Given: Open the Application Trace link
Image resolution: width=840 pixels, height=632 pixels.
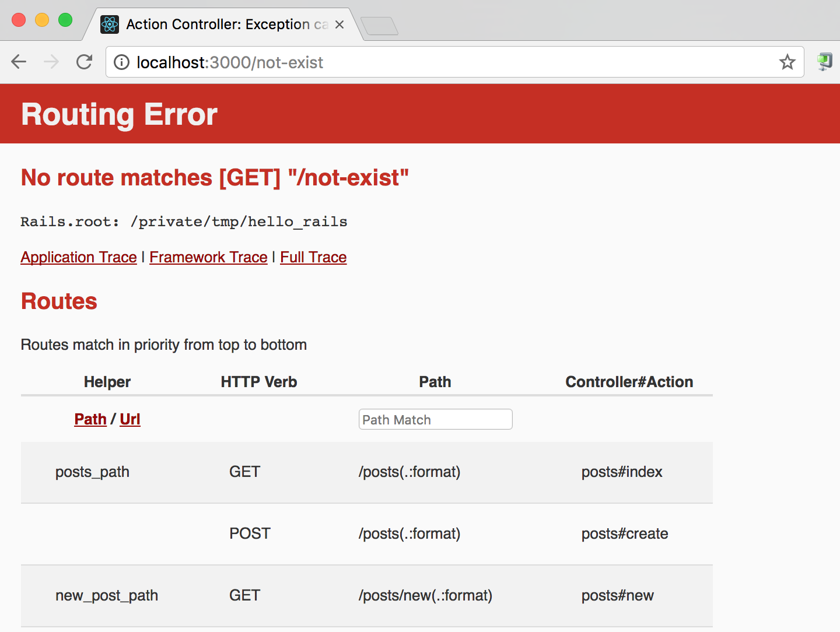Looking at the screenshot, I should (x=79, y=257).
